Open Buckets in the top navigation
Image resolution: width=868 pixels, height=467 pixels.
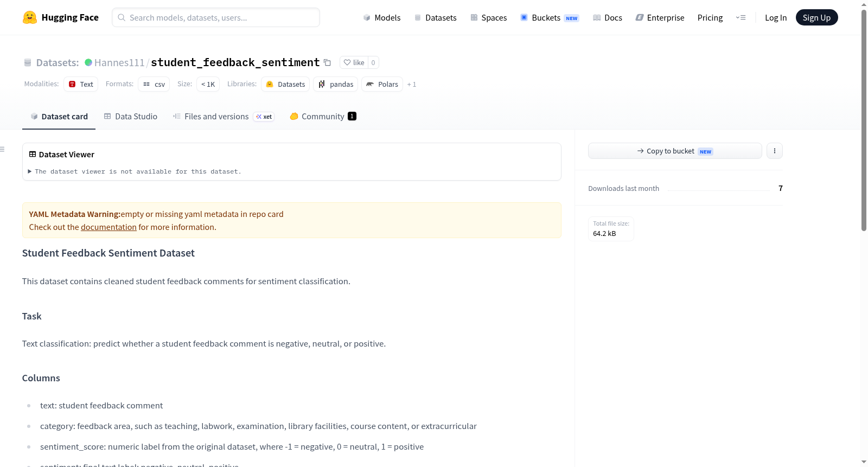coord(550,17)
